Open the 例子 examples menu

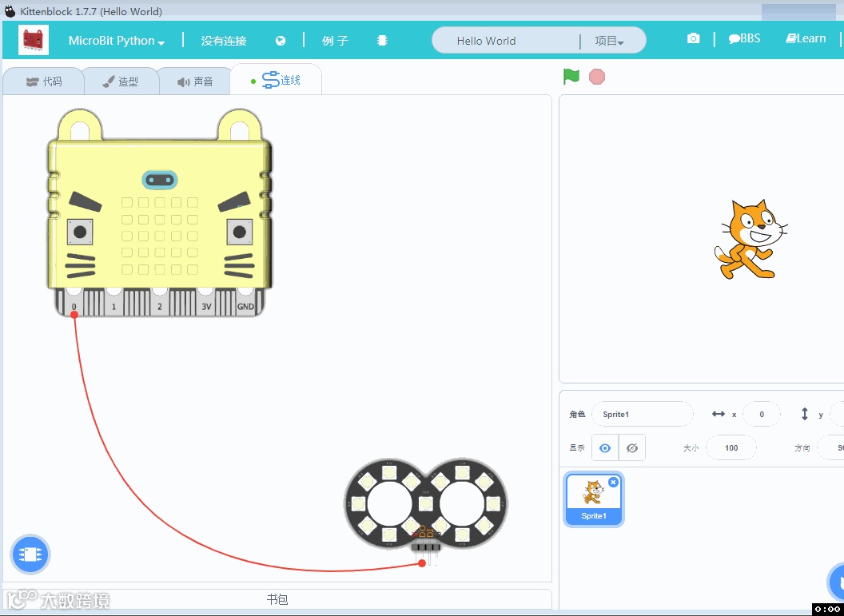336,41
